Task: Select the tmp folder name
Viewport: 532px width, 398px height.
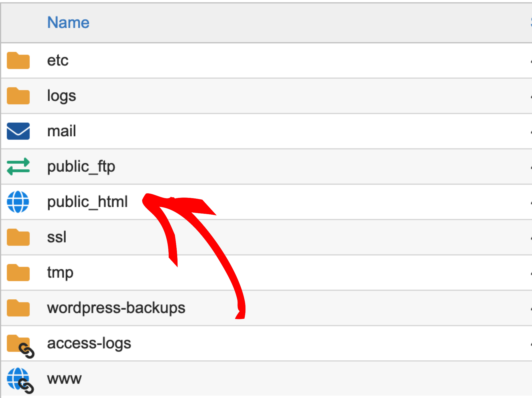Action: (x=60, y=273)
